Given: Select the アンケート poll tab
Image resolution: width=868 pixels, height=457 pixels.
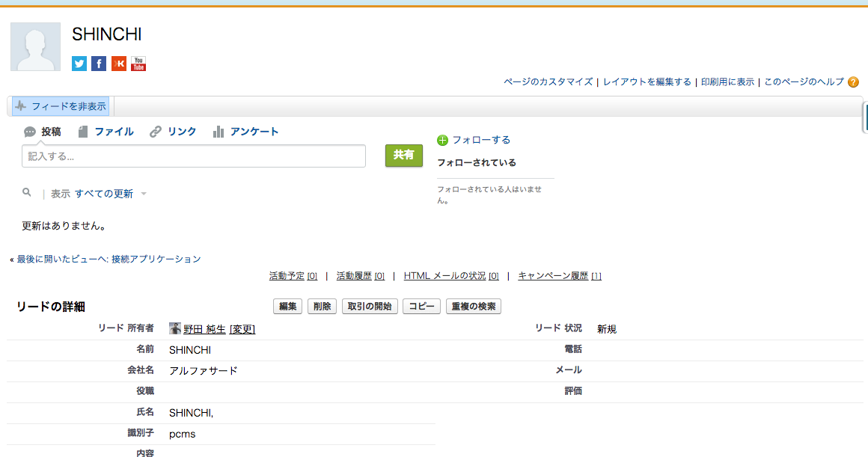Looking at the screenshot, I should tap(246, 132).
